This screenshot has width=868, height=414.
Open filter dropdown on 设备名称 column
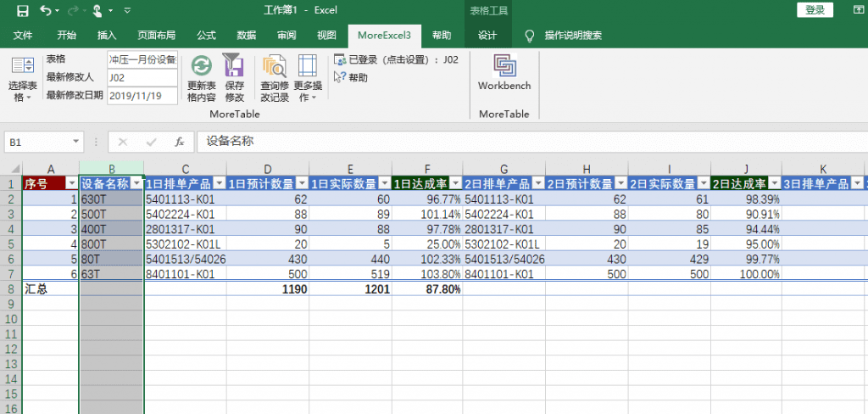(136, 184)
